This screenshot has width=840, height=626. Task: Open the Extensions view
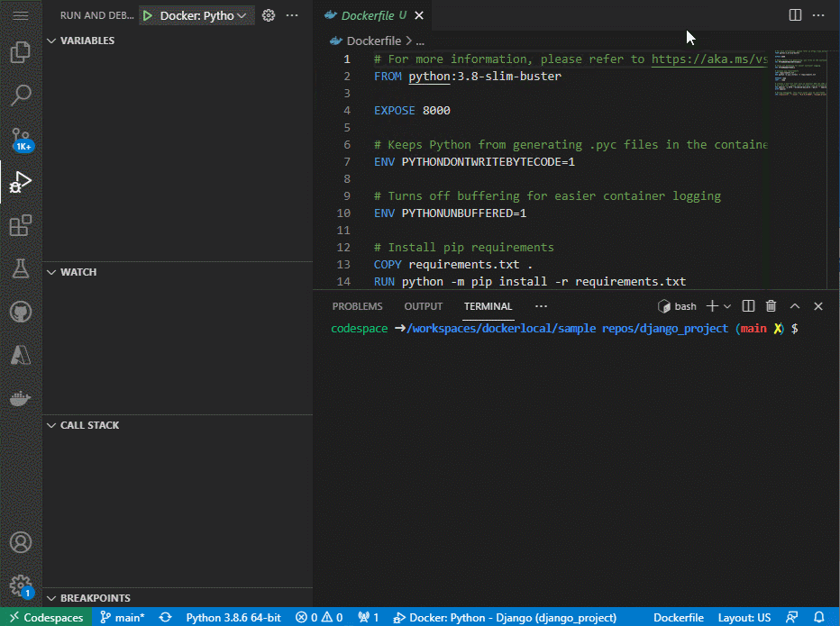tap(21, 225)
